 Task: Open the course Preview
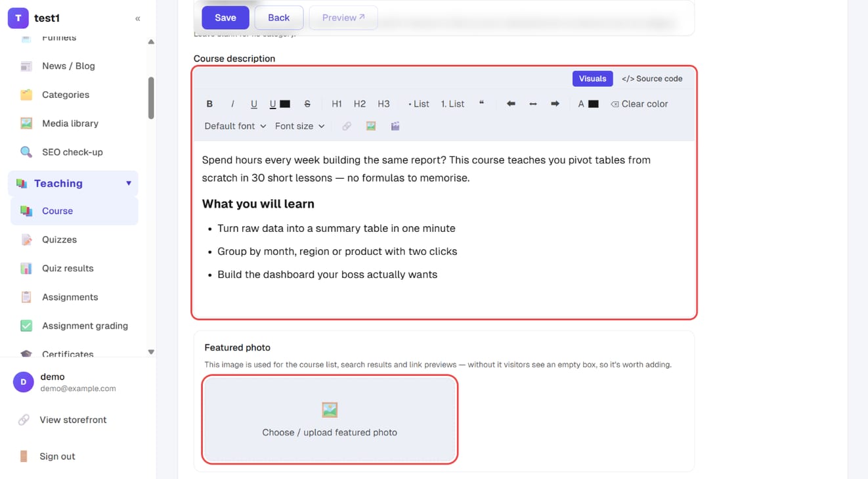343,18
